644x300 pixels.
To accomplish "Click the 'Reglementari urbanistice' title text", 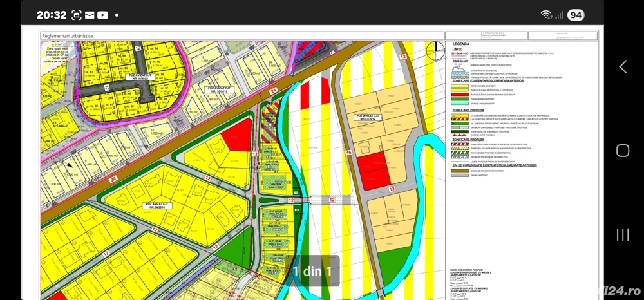I will point(68,36).
